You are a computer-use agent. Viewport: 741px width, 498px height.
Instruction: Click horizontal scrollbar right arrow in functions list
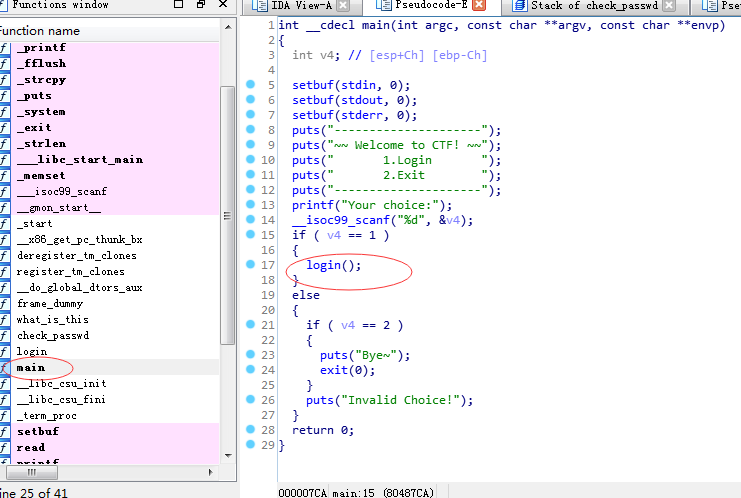coord(211,472)
